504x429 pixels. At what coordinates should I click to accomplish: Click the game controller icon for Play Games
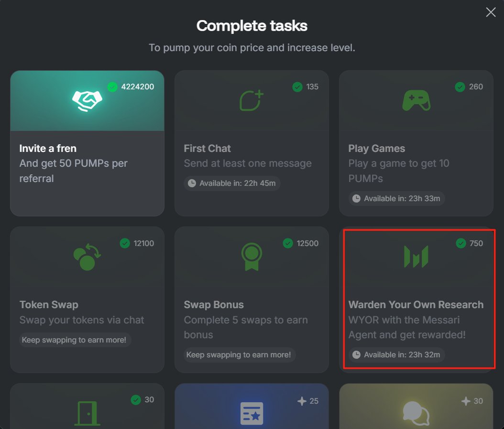point(416,100)
